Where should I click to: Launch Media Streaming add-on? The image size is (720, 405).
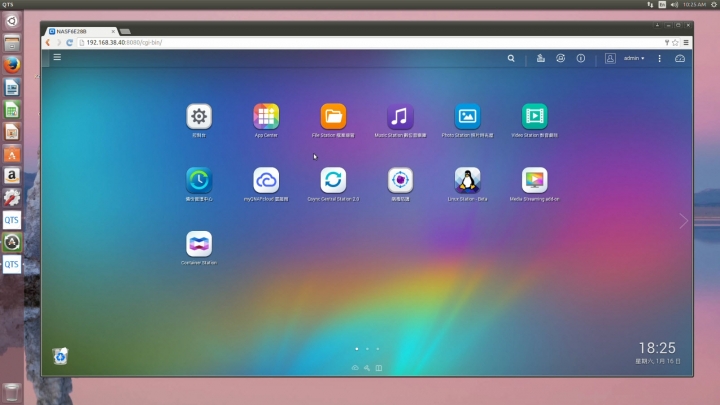point(534,180)
